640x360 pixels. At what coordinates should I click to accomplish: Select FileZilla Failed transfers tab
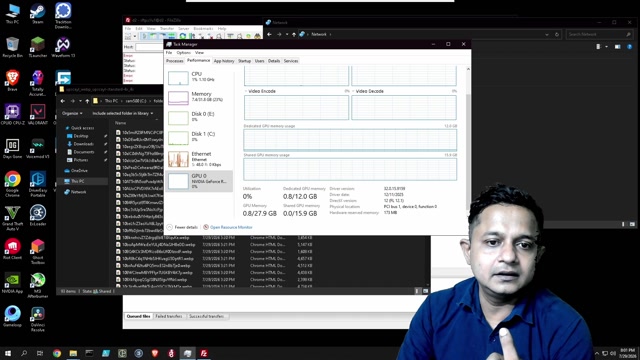click(x=169, y=316)
